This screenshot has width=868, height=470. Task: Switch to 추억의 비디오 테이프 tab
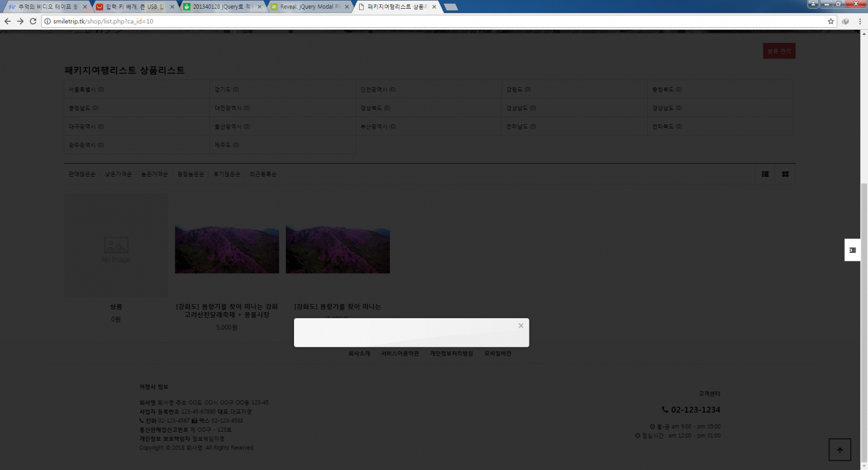coord(48,7)
